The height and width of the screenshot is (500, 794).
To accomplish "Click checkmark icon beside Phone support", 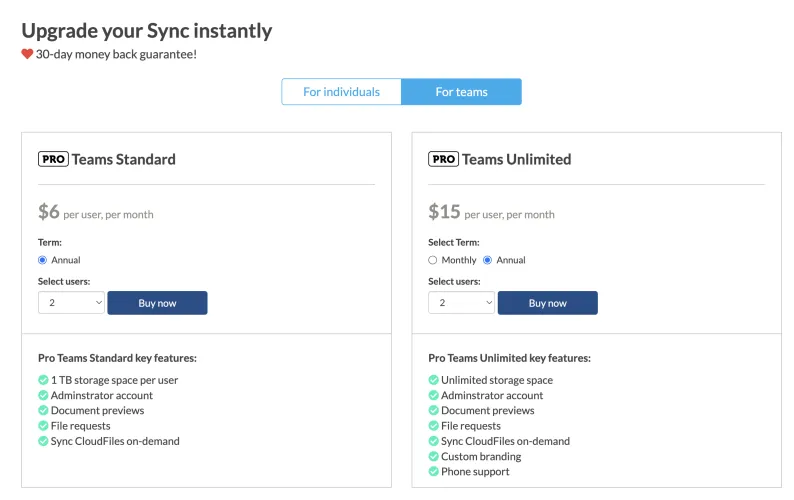I will point(433,471).
